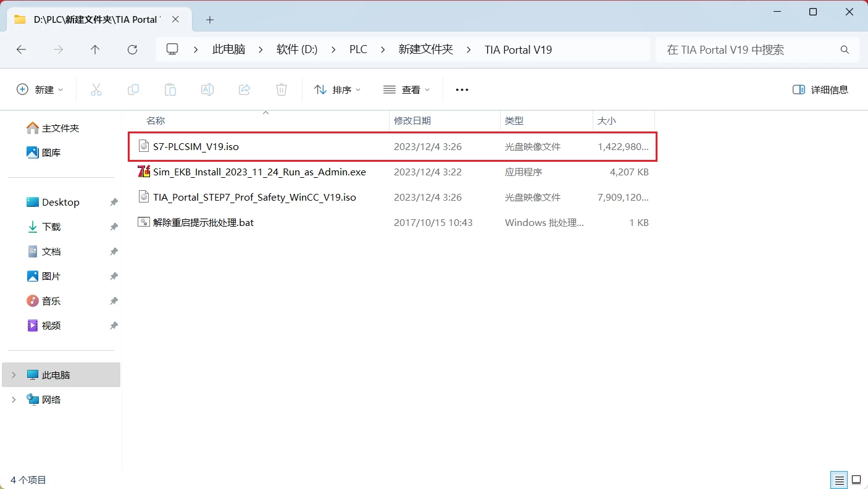Toggle the 详细信息 details pane

[820, 90]
